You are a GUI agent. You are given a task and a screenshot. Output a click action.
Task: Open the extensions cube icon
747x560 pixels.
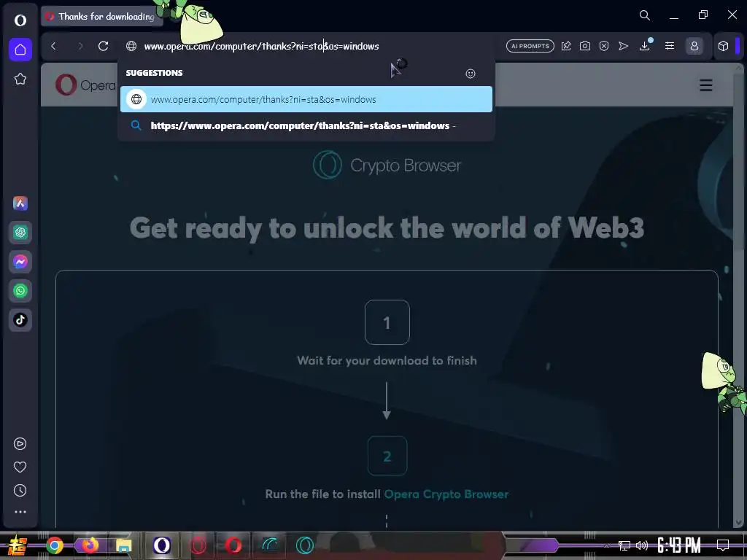pos(723,46)
